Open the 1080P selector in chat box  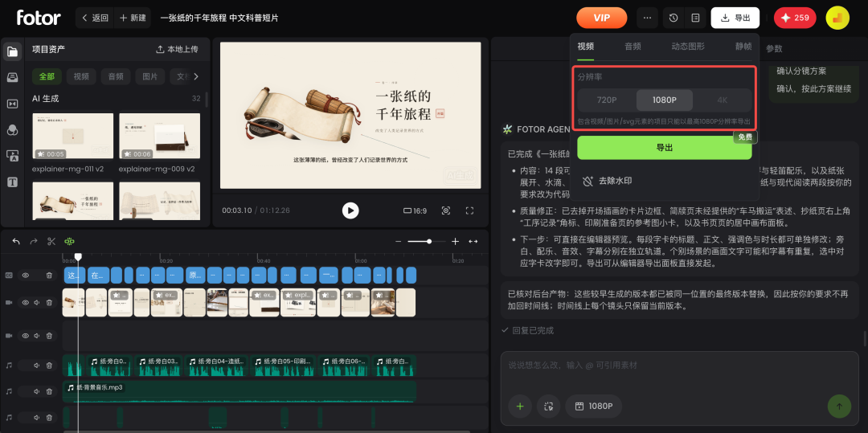[593, 406]
